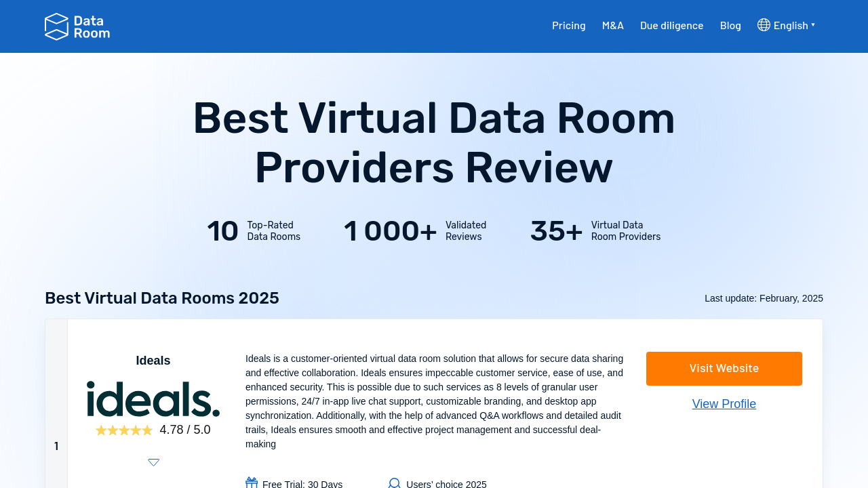Click the Users' choice badge icon
This screenshot has height=488, width=868.
click(x=395, y=483)
